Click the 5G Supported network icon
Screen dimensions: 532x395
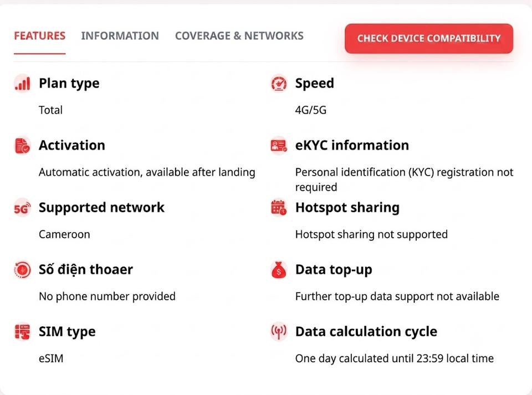click(x=22, y=208)
